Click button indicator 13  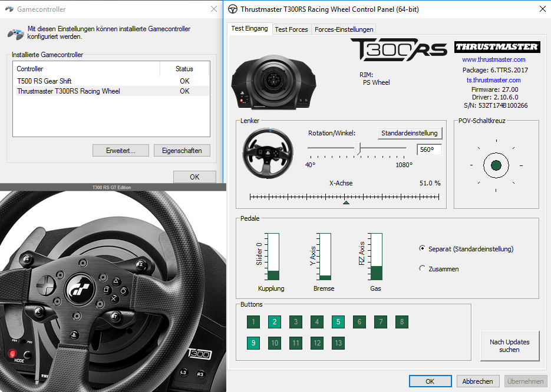pyautogui.click(x=338, y=343)
